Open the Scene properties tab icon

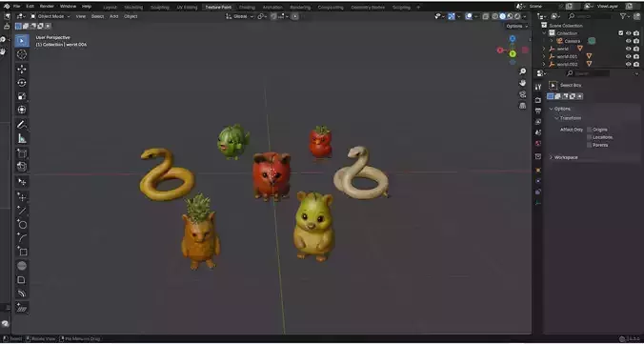538,132
